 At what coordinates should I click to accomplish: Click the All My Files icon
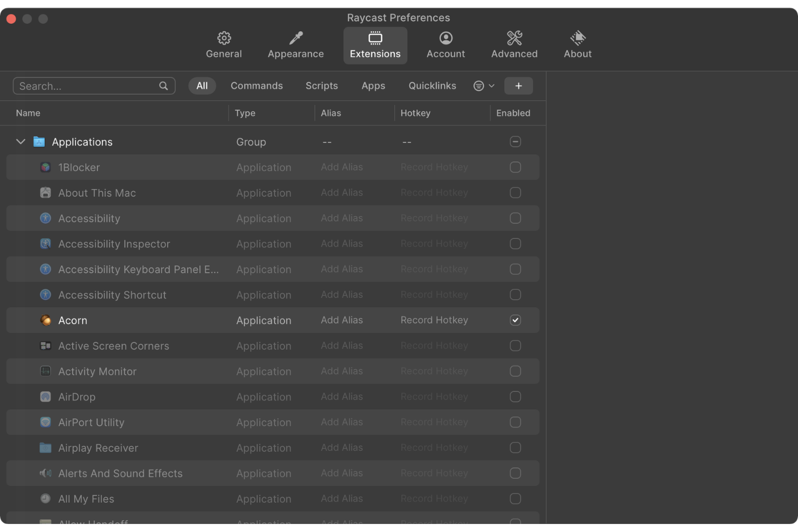click(x=45, y=499)
